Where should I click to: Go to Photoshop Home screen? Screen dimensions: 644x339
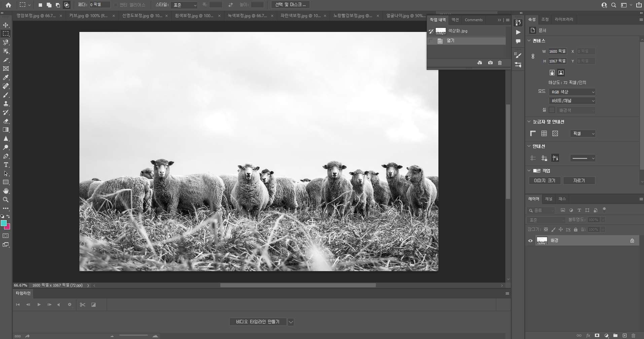(x=8, y=5)
